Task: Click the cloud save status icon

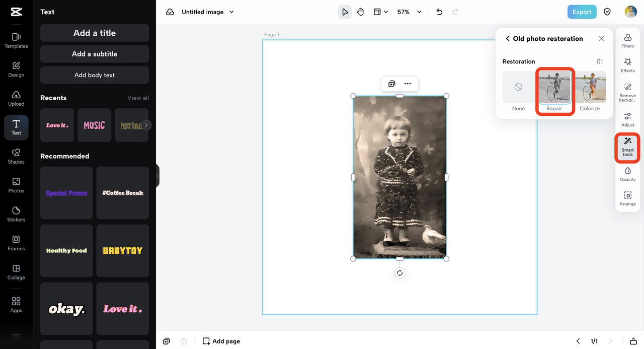Action: click(170, 12)
